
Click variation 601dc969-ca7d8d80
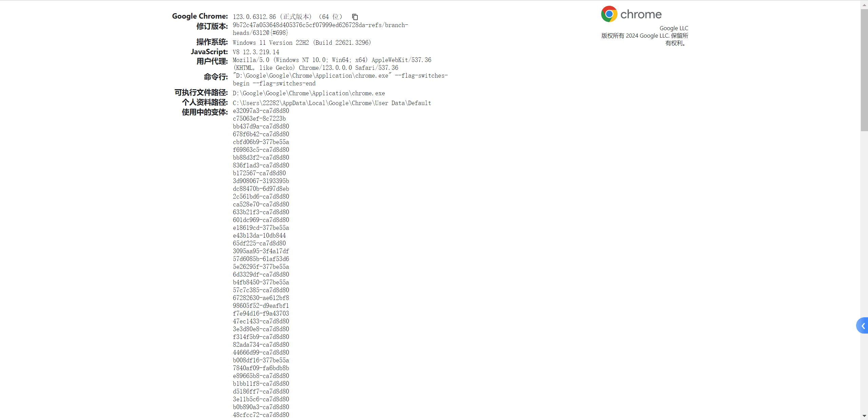[x=261, y=220]
